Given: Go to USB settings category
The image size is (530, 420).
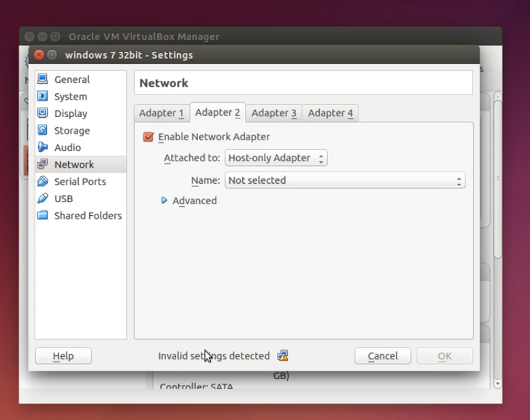Looking at the screenshot, I should click(x=81, y=199).
